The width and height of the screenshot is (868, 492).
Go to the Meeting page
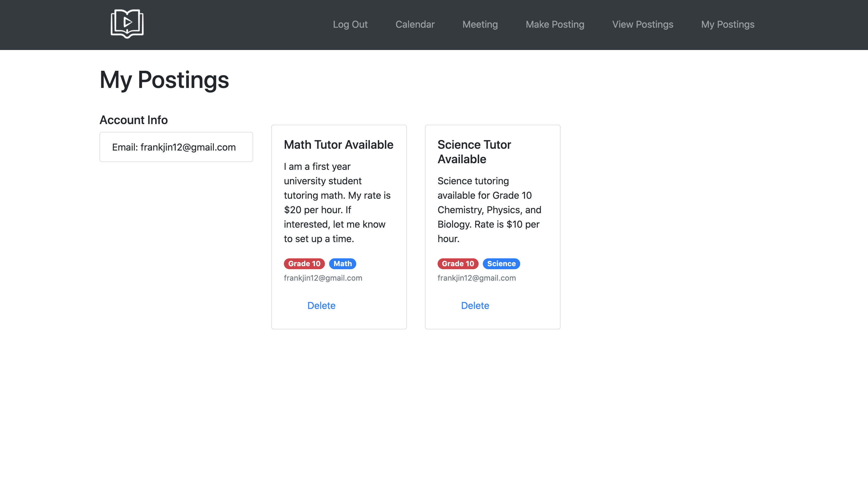tap(480, 24)
